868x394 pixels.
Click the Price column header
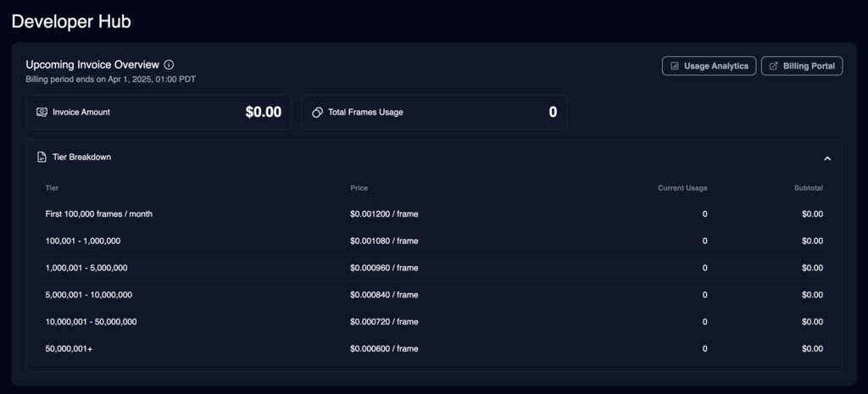coord(359,188)
